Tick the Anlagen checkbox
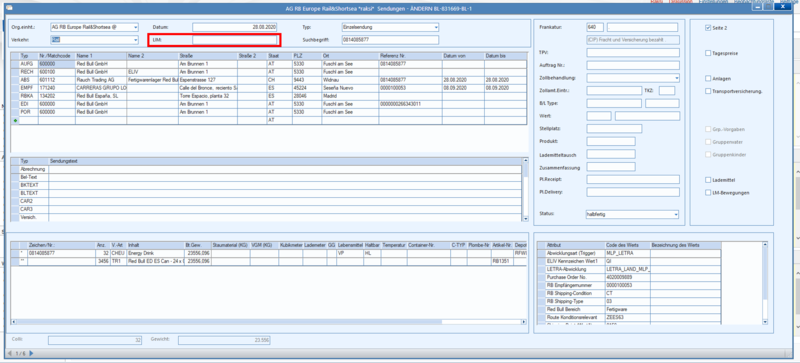 [x=708, y=79]
